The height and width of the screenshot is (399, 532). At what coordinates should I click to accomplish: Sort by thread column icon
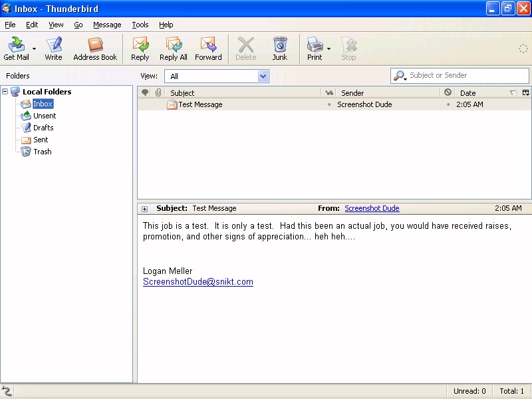click(x=145, y=92)
